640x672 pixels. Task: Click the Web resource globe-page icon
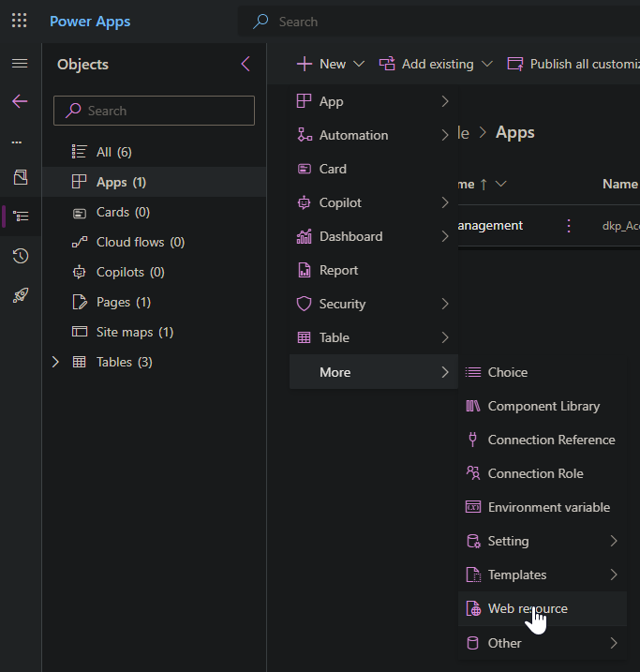point(473,608)
